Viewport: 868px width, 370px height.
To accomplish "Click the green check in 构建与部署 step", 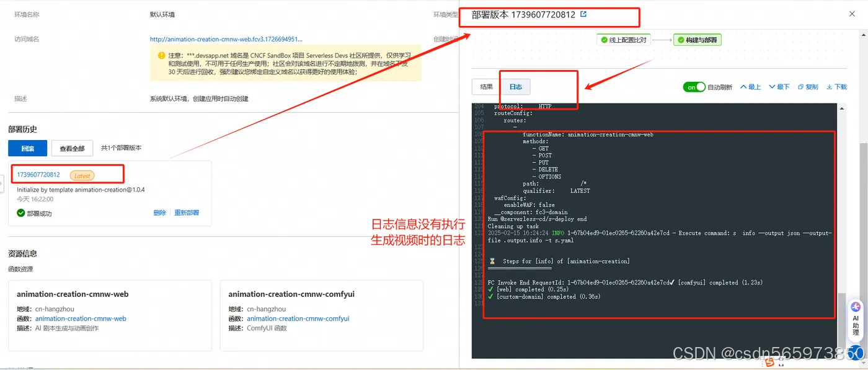I will (680, 40).
